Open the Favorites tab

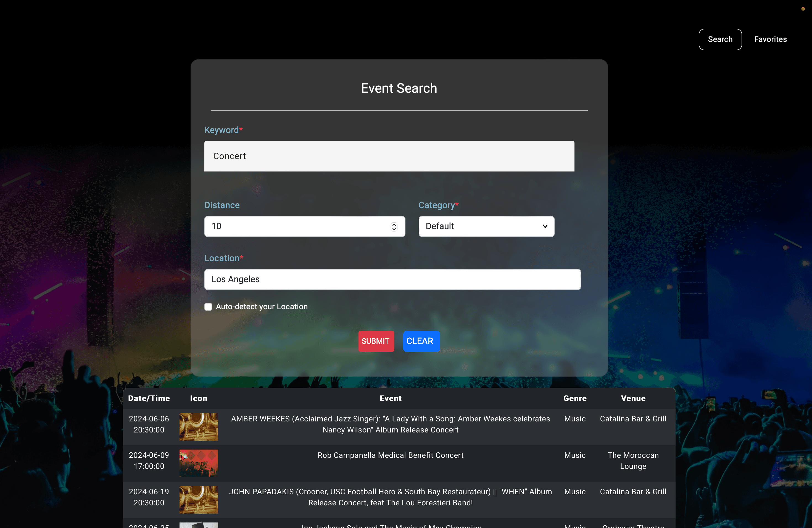click(770, 39)
